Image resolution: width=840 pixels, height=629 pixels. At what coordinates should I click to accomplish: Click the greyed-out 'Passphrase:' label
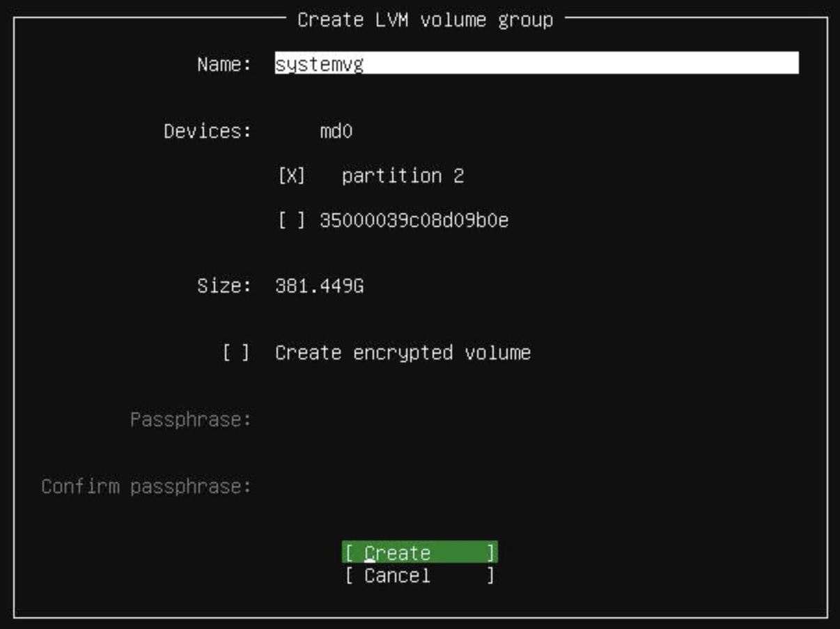pos(190,420)
